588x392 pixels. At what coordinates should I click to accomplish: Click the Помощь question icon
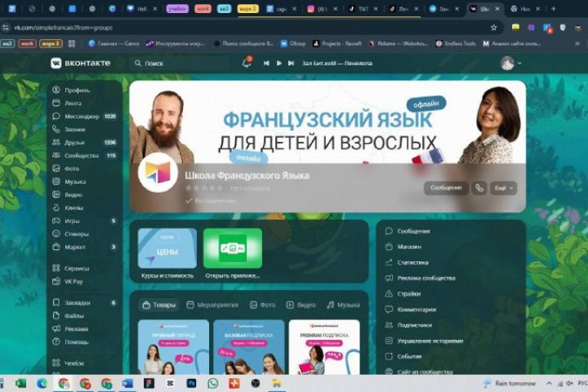[56, 341]
